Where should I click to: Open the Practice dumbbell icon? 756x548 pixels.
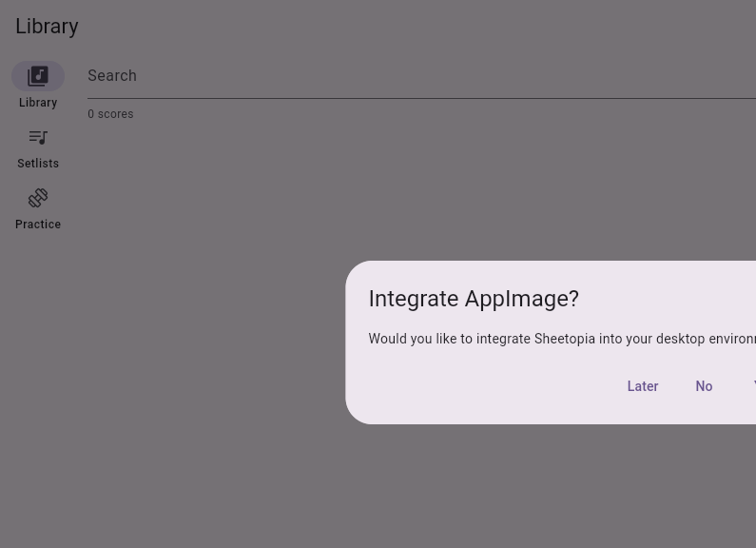tap(38, 198)
